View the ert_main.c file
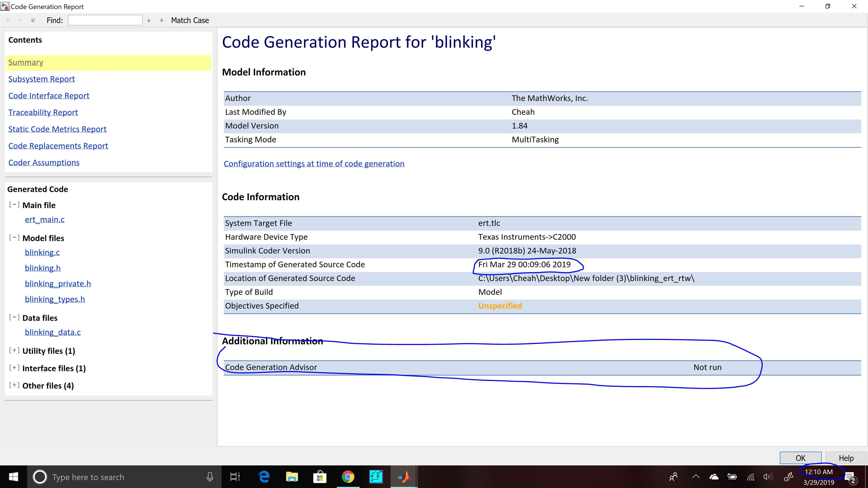Screen dimensions: 868x488 [44, 220]
